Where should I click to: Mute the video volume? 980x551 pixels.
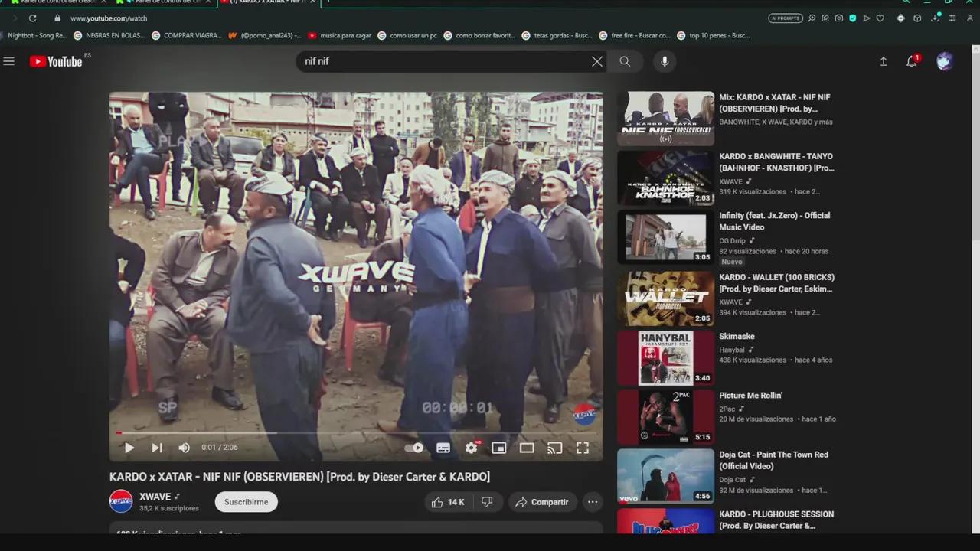click(x=185, y=448)
